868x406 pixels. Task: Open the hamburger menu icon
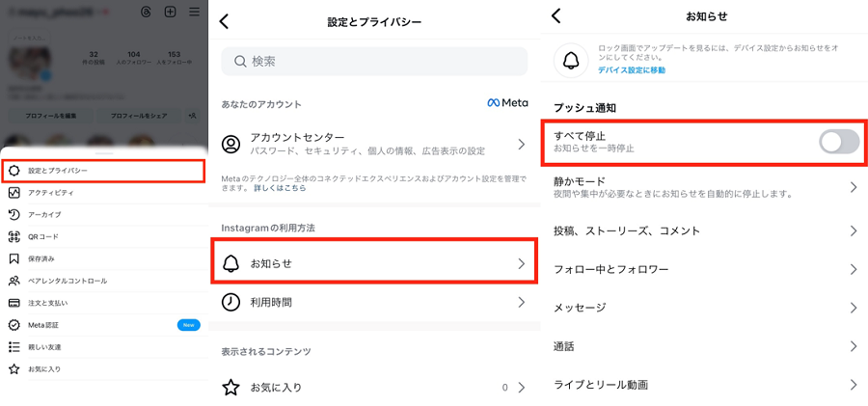click(x=194, y=13)
